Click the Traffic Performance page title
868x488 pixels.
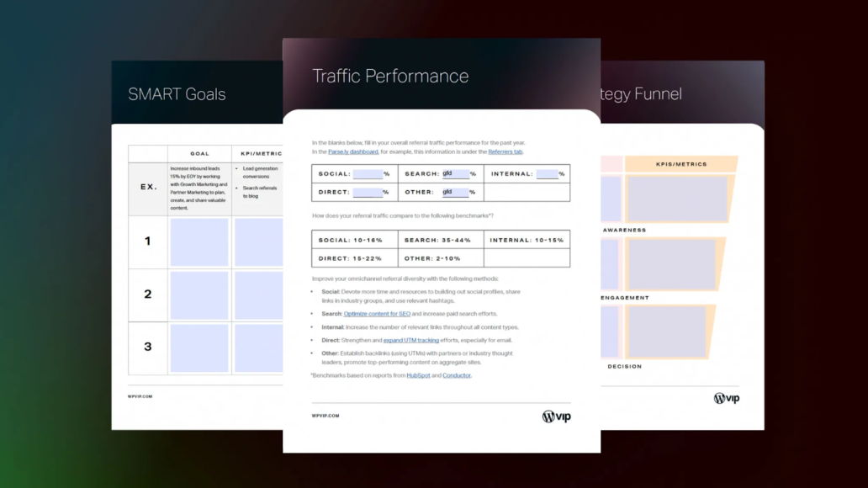(x=390, y=76)
